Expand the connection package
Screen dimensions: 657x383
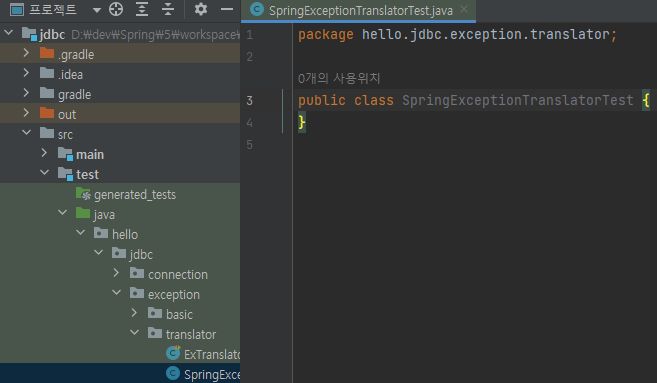116,273
